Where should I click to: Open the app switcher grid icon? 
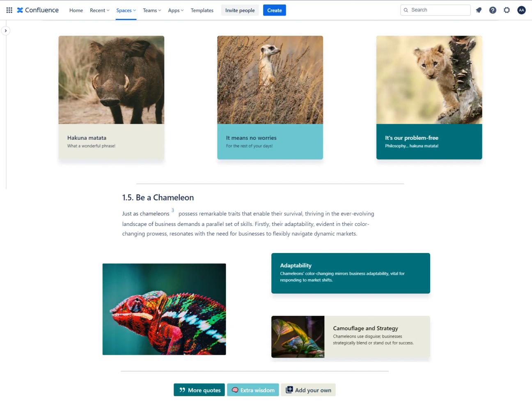[9, 10]
